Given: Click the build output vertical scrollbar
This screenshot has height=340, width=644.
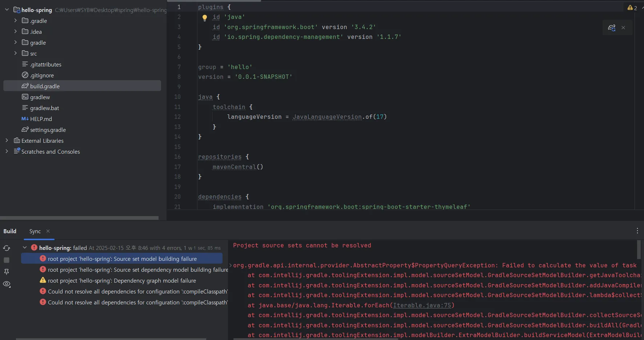Looking at the screenshot, I should tap(639, 249).
